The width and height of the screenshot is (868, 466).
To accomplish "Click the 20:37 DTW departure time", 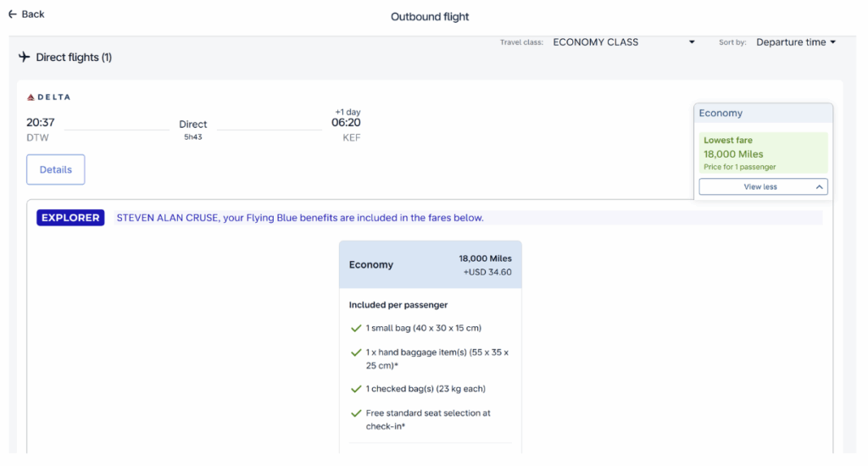I will pos(41,123).
